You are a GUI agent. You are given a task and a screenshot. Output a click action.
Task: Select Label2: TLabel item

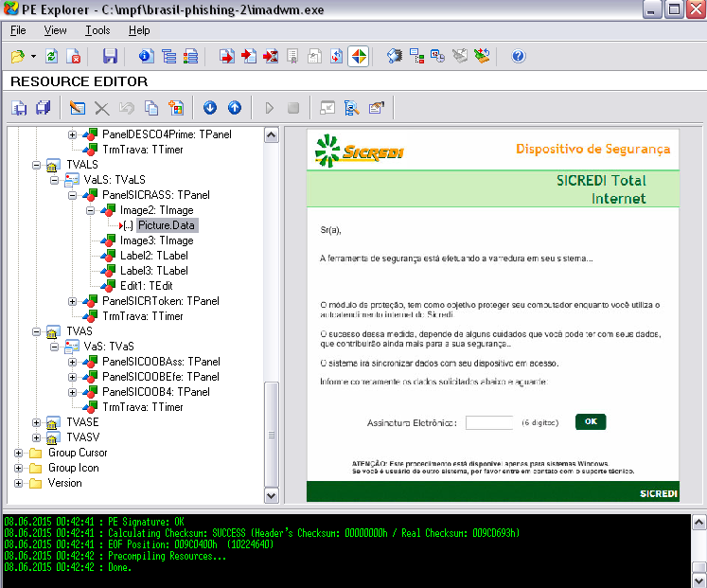(x=153, y=256)
